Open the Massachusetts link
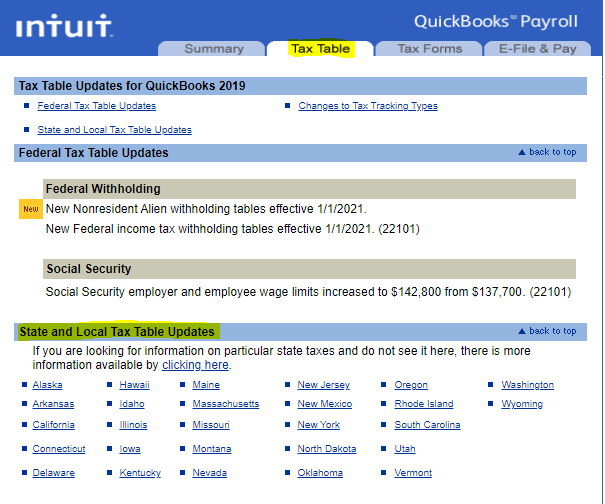Viewport: 605px width, 504px height. 226,404
